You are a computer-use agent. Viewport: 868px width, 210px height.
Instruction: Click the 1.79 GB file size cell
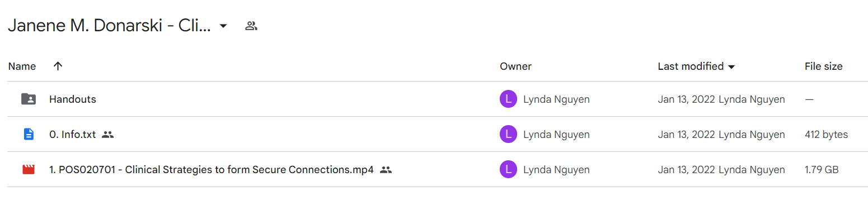click(x=822, y=169)
